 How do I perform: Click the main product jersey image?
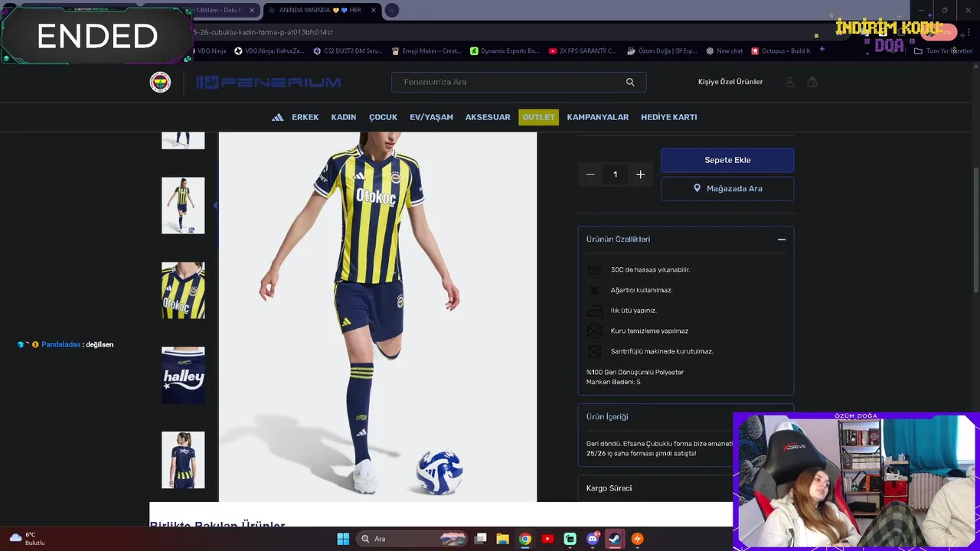(x=377, y=317)
